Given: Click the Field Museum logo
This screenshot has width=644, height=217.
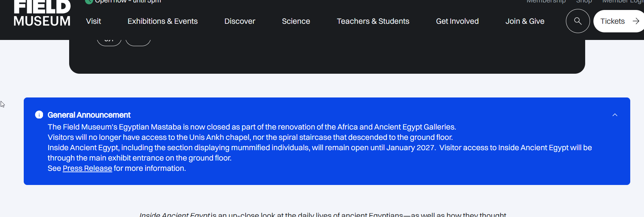Looking at the screenshot, I should click(42, 14).
